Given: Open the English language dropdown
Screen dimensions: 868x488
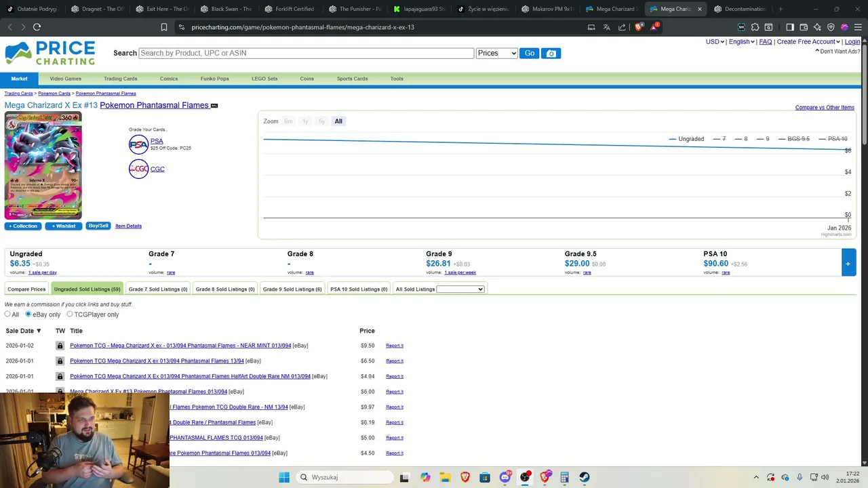Looking at the screenshot, I should point(742,42).
